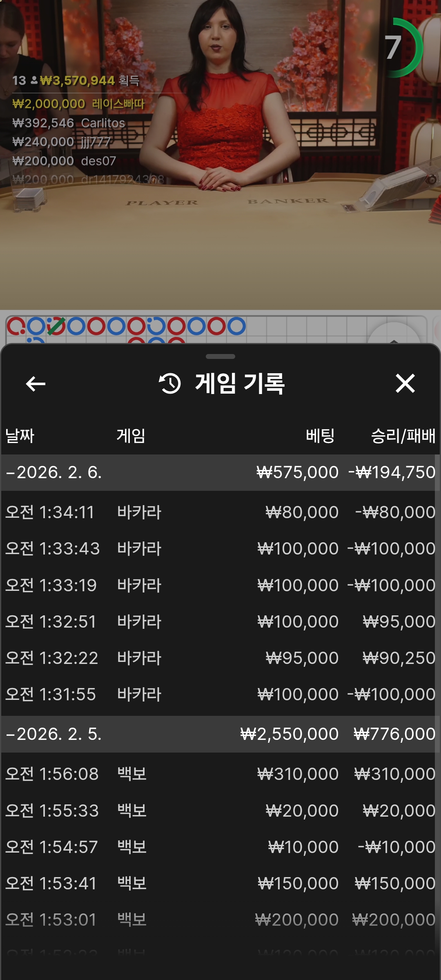Click the back arrow in game history
The image size is (441, 980).
tap(36, 384)
